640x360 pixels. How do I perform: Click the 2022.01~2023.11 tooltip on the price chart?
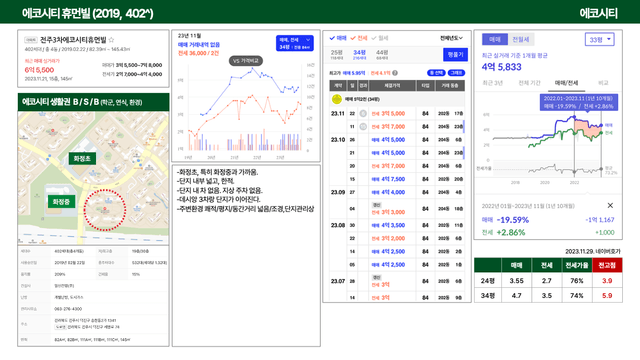(578, 102)
